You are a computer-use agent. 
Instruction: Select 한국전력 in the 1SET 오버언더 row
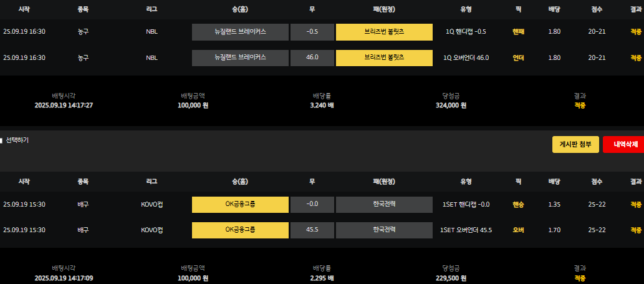point(384,230)
